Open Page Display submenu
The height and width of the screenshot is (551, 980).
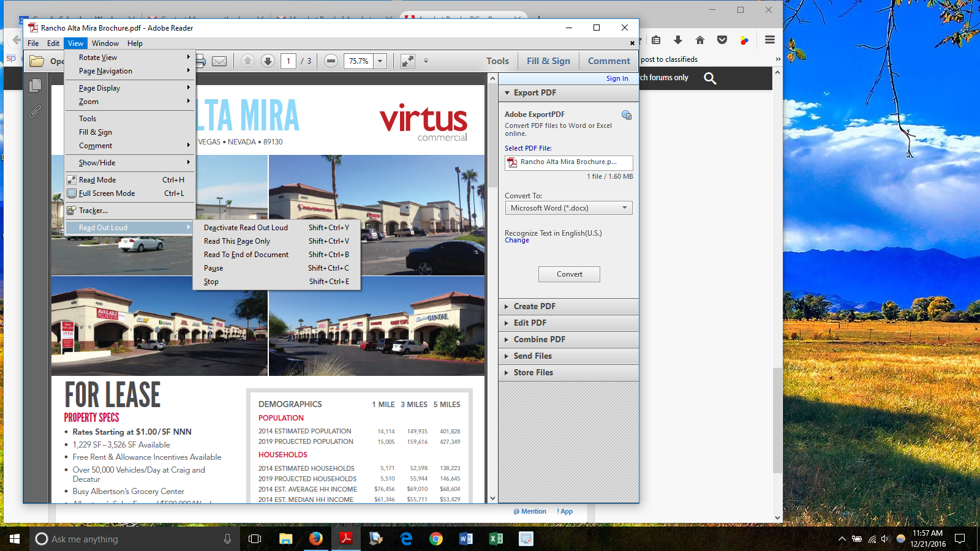(130, 88)
